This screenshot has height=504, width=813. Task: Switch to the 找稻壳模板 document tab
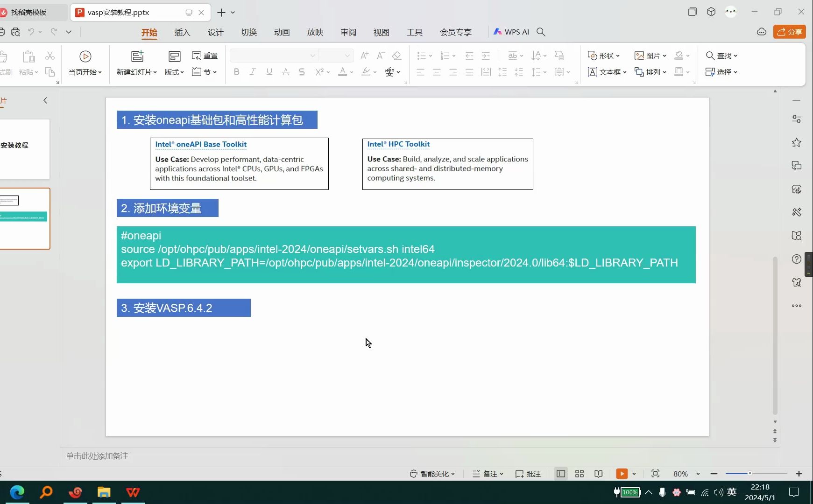29,13
